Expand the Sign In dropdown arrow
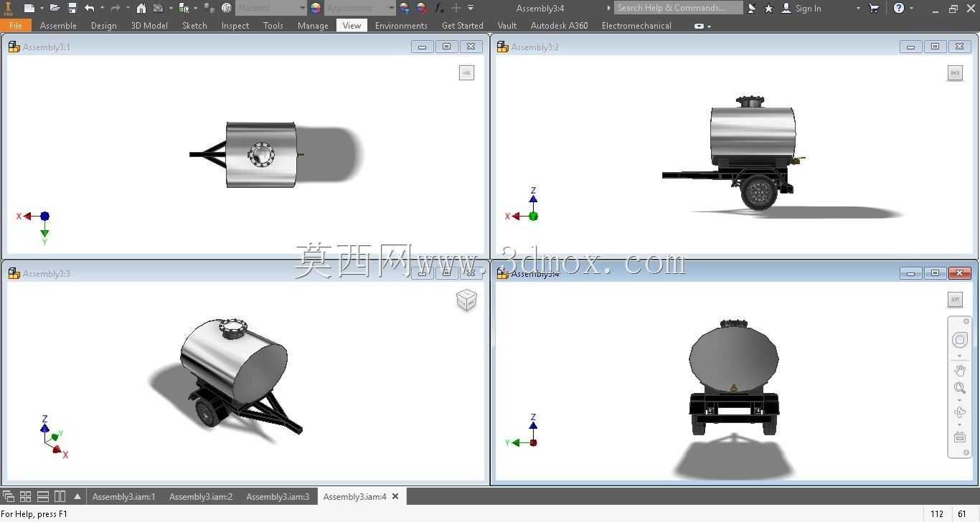 (858, 9)
